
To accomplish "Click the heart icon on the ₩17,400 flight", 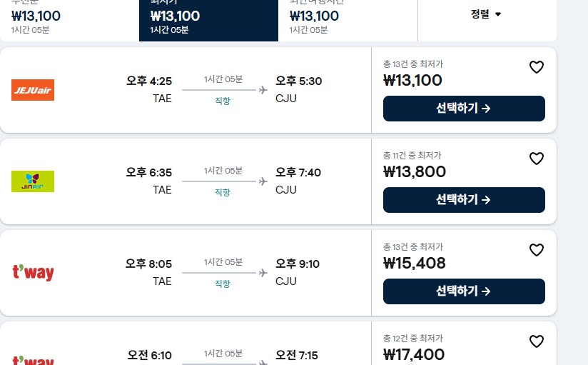I will click(x=537, y=341).
